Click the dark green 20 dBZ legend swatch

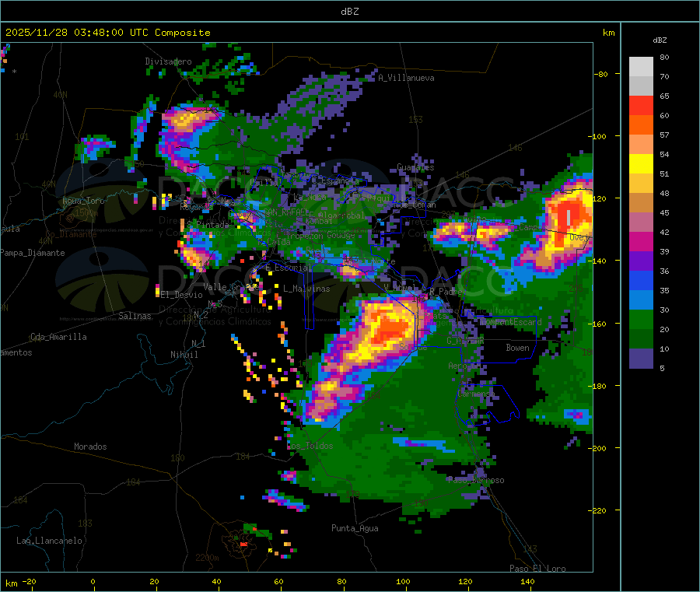(641, 339)
